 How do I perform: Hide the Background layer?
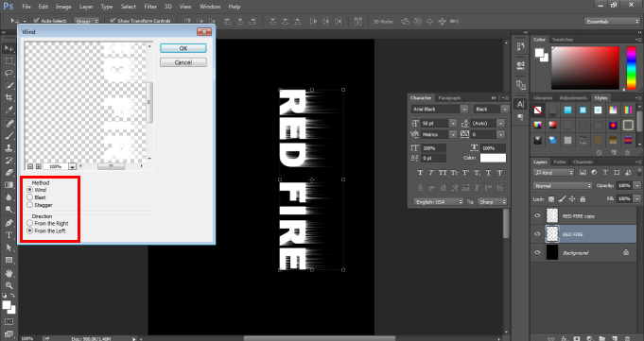[537, 252]
